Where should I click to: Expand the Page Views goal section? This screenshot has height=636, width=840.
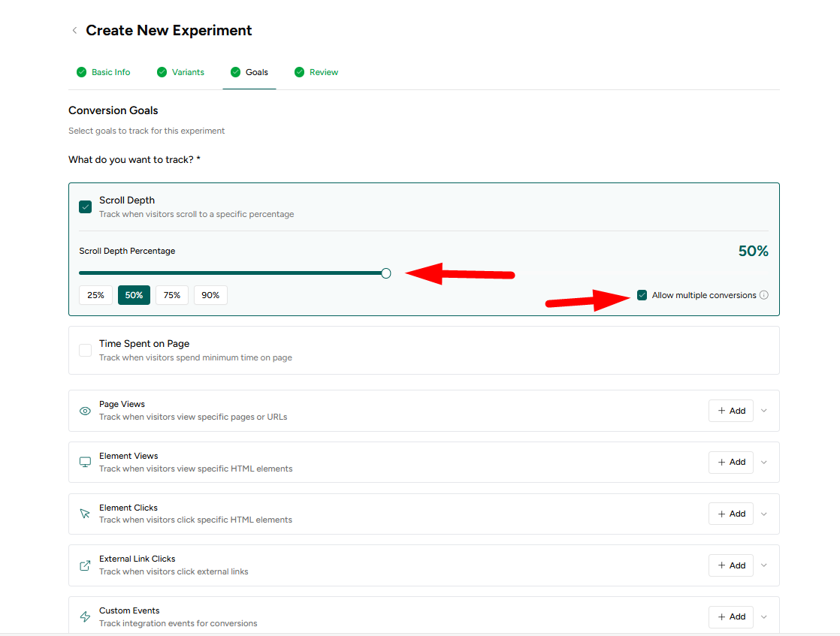pos(764,411)
